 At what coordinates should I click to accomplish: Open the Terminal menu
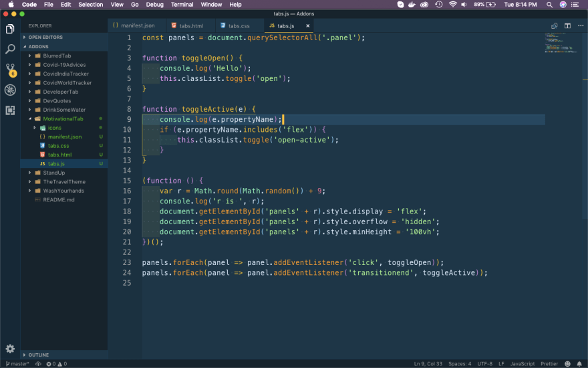pyautogui.click(x=182, y=5)
